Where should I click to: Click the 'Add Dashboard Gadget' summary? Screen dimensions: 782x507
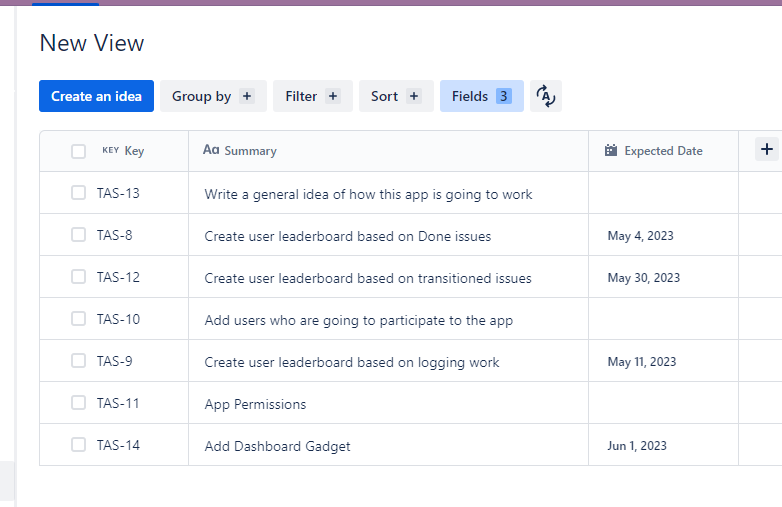(277, 446)
